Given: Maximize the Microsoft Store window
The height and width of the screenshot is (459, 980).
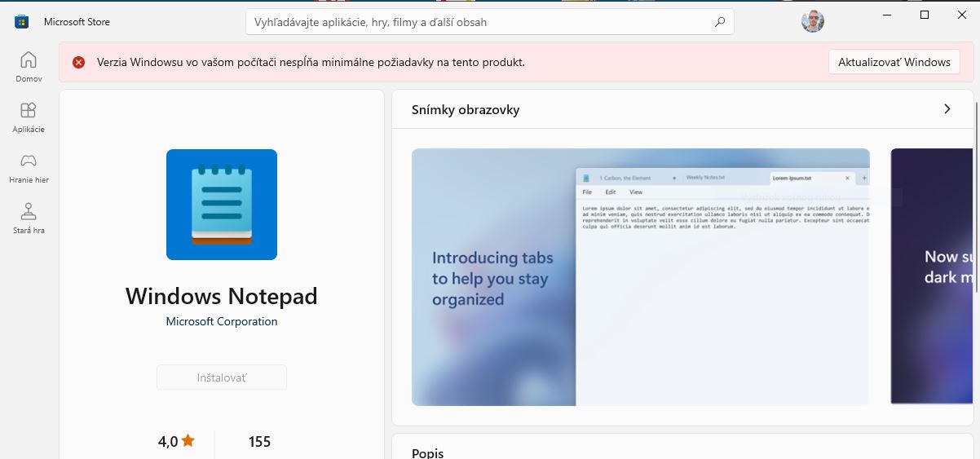Looking at the screenshot, I should (x=925, y=15).
